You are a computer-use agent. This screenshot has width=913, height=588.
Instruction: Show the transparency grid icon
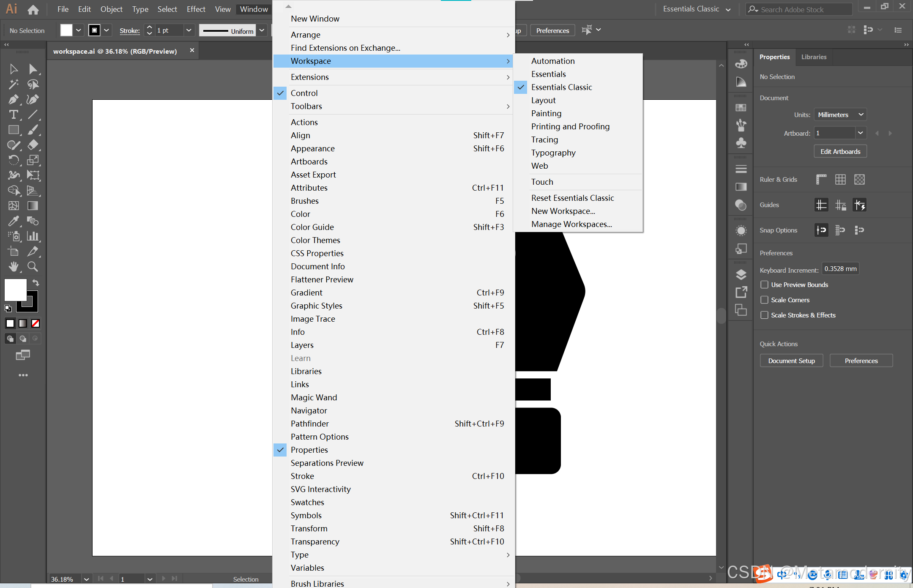(859, 180)
